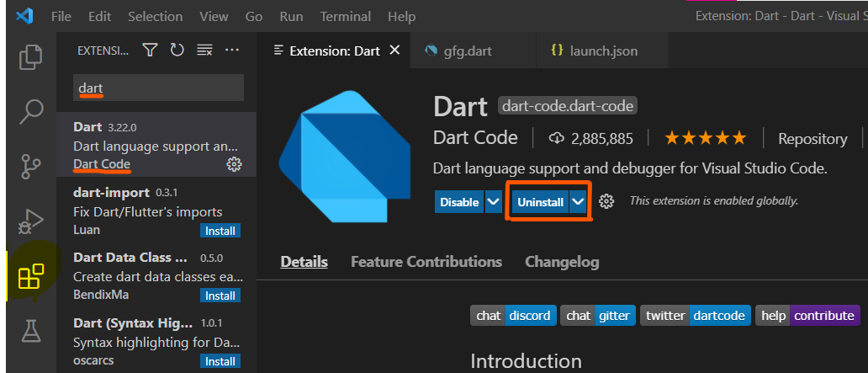The height and width of the screenshot is (373, 868).
Task: Click the extensions search box containing dart
Action: pos(158,88)
